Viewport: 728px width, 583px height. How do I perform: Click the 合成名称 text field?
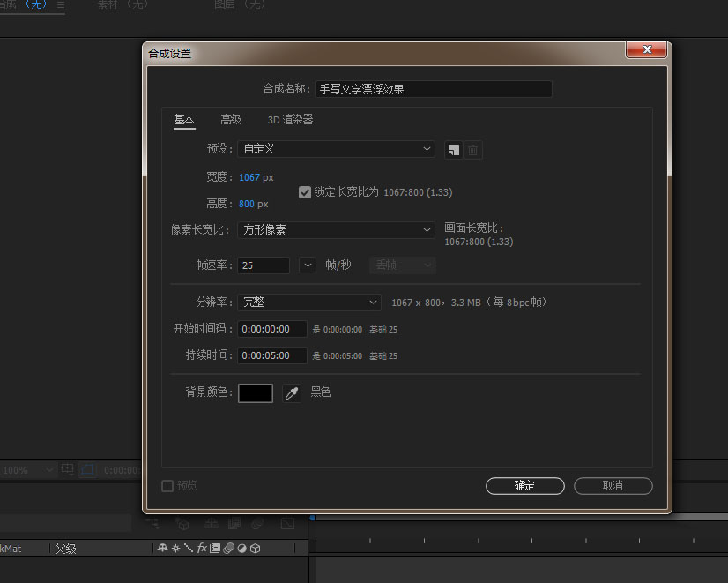tap(434, 89)
